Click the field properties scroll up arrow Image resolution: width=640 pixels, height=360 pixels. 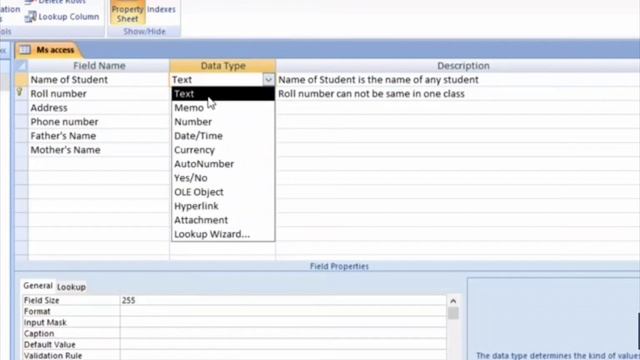click(453, 301)
